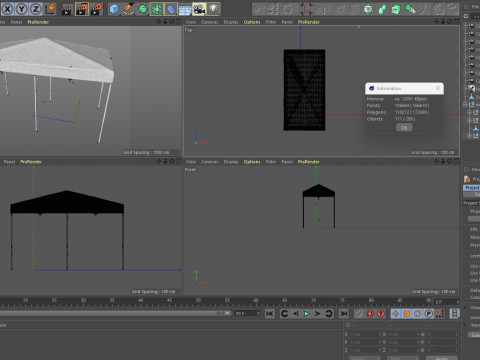Screen dimensions: 480x360
Task: Click the current frame field showing 0 F
Action: [x=447, y=302]
